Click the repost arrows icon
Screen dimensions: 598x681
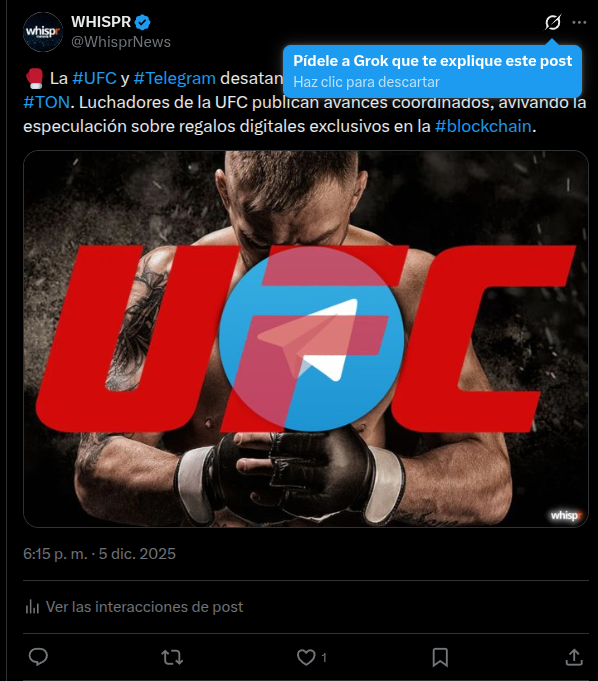click(x=172, y=657)
